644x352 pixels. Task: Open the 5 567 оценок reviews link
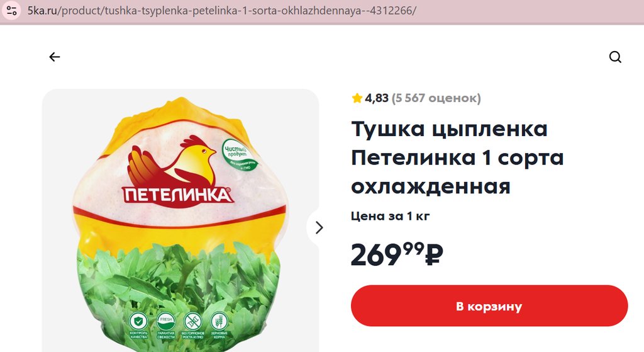(436, 98)
